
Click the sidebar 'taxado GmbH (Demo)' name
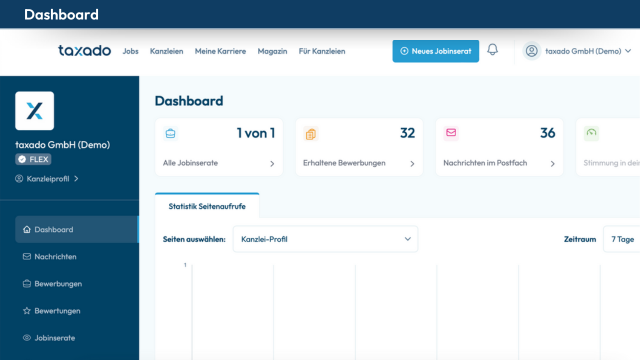point(62,144)
